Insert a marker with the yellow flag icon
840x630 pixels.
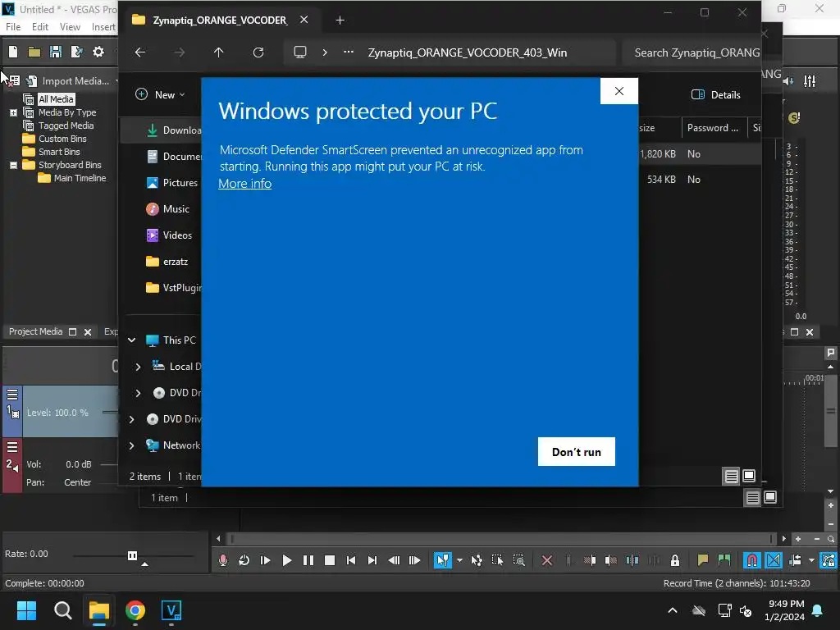703,560
